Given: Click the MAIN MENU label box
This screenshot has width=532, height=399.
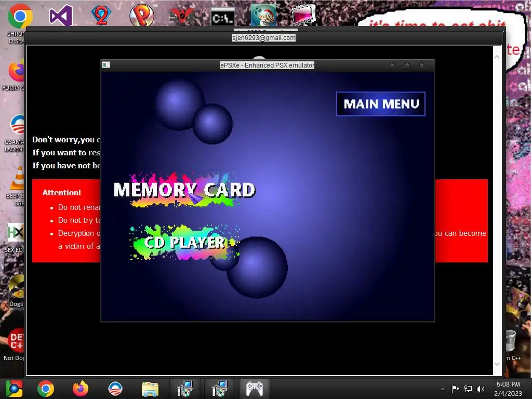Looking at the screenshot, I should point(381,104).
